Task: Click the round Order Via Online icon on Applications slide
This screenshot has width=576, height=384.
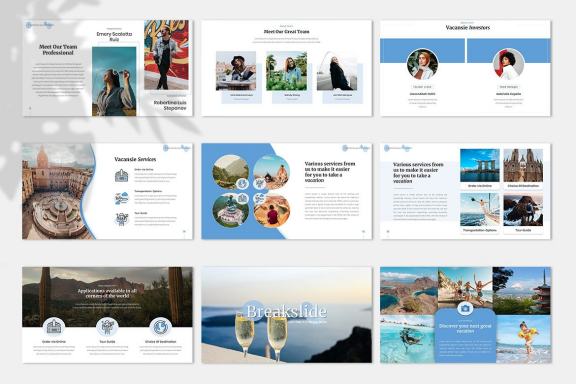Action: [x=54, y=327]
